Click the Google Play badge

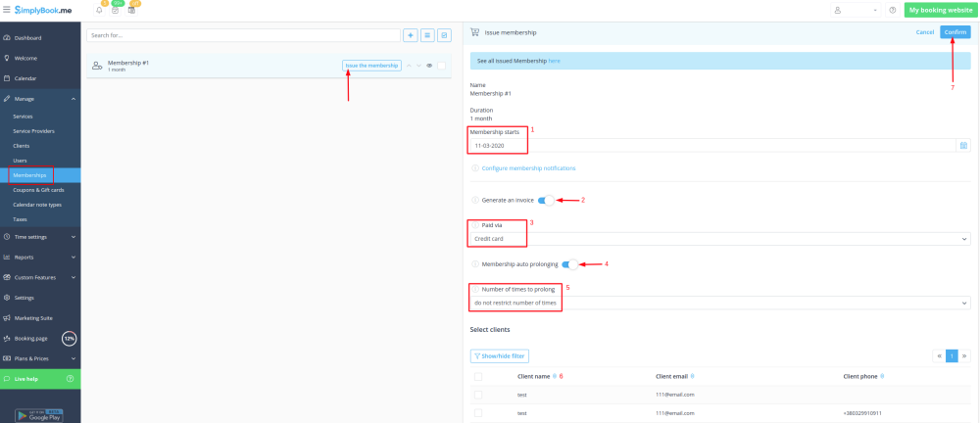(x=40, y=414)
